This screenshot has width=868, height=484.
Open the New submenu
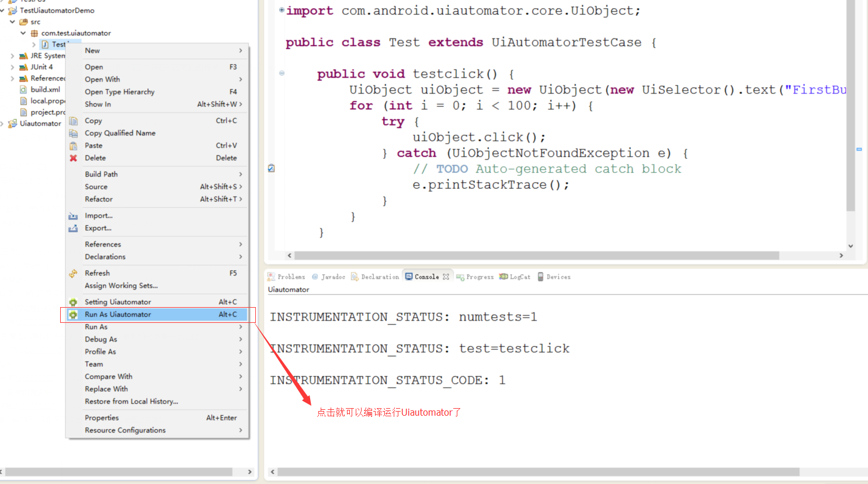(157, 51)
